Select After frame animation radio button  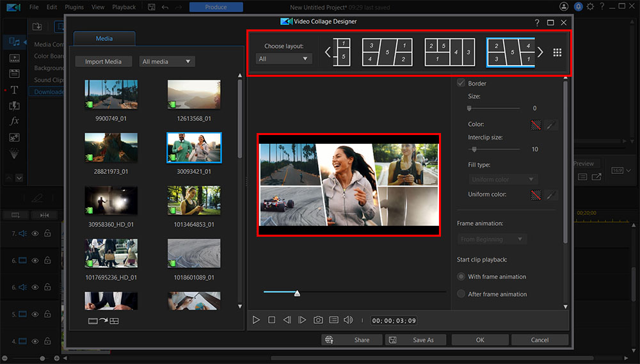(461, 294)
